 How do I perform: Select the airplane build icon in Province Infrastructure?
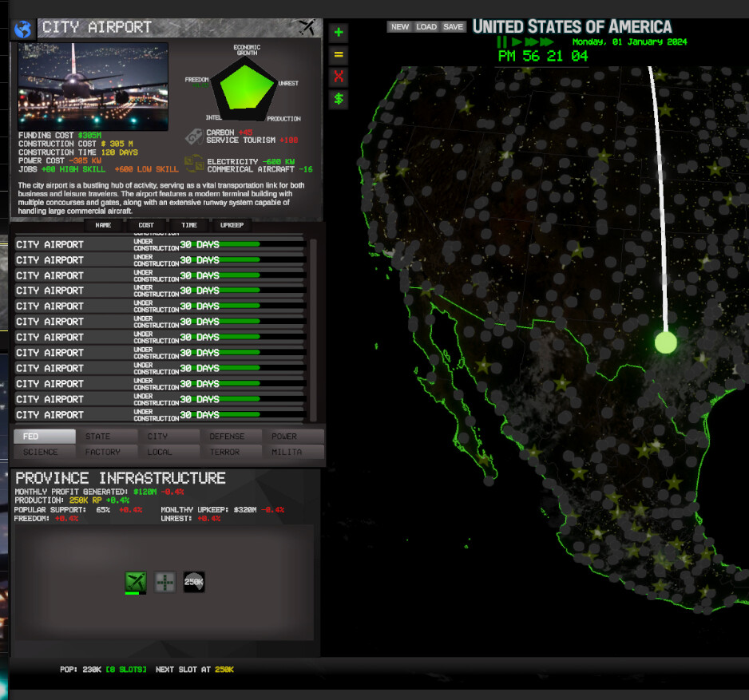point(135,582)
